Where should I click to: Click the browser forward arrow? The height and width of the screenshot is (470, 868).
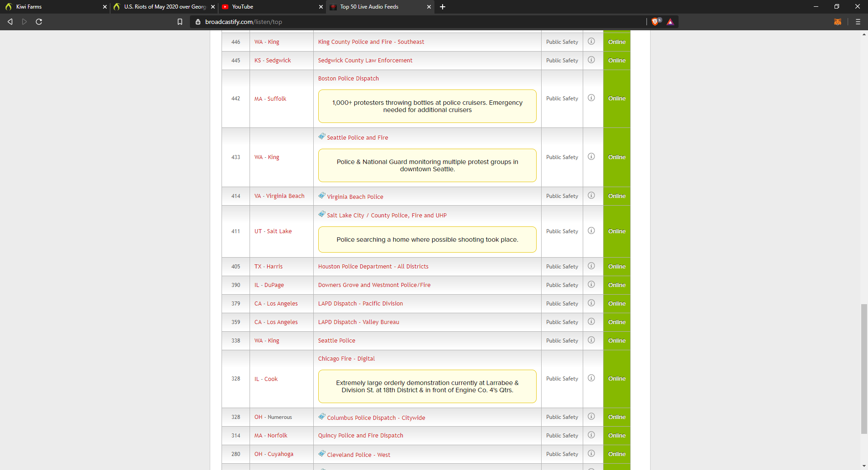point(24,22)
